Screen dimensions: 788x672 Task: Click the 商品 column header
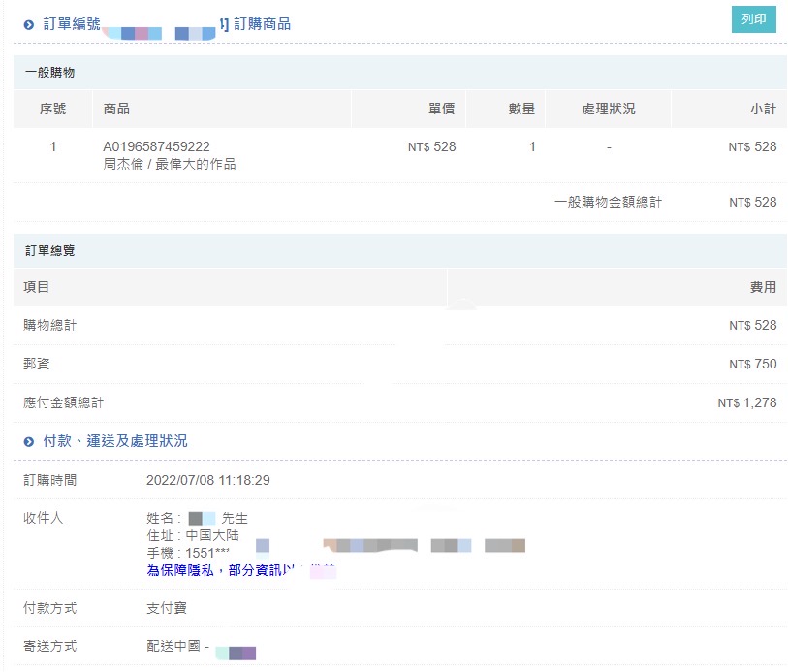click(x=116, y=109)
